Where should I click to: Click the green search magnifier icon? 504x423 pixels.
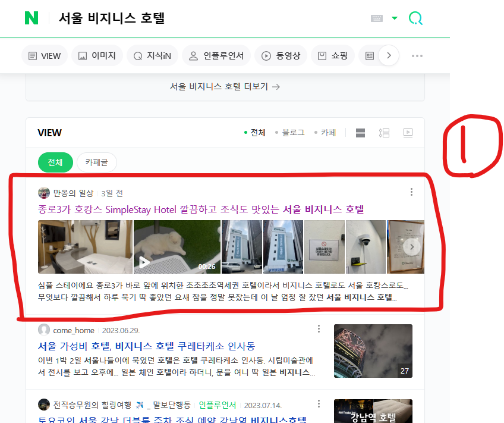point(415,18)
